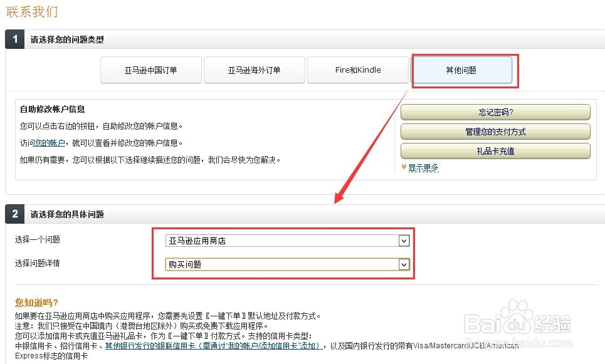Open the 其他银行发行的银联信用卡 link
The height and width of the screenshot is (364, 605).
(213, 346)
